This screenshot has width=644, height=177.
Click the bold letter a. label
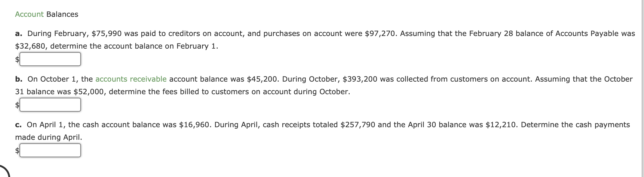(x=19, y=34)
